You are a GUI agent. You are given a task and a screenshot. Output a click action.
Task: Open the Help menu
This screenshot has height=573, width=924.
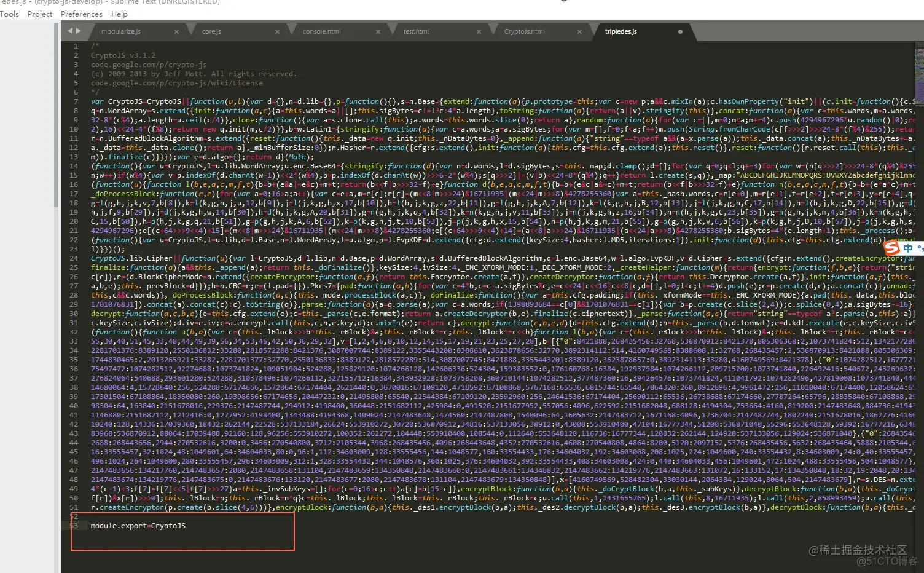pyautogui.click(x=119, y=14)
